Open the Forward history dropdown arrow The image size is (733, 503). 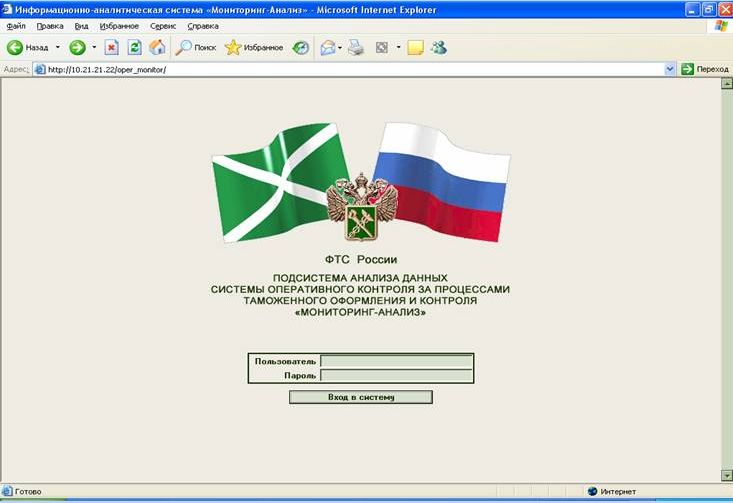94,47
